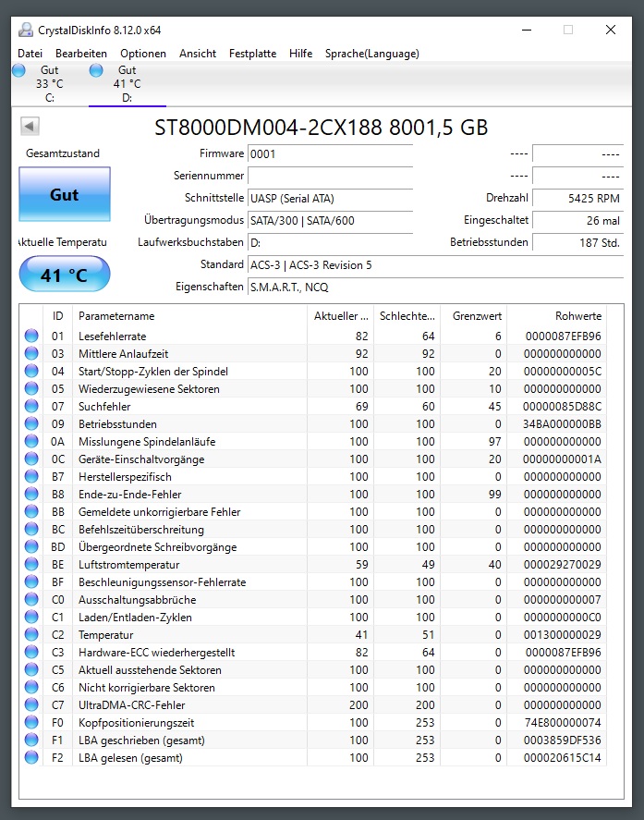The height and width of the screenshot is (820, 644).
Task: Click the status orb for disk C:
Action: pos(18,70)
